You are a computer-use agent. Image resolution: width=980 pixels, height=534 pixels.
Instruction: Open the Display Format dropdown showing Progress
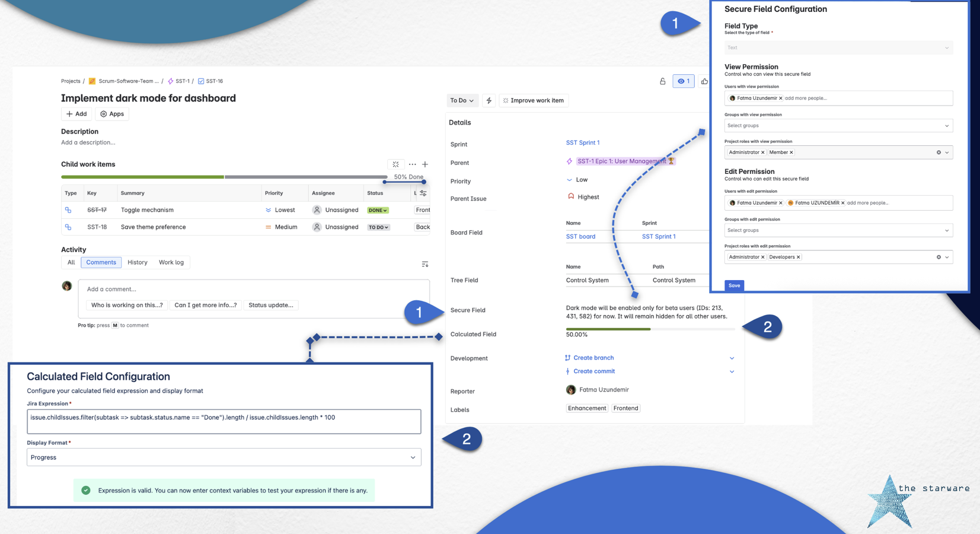[x=223, y=457]
